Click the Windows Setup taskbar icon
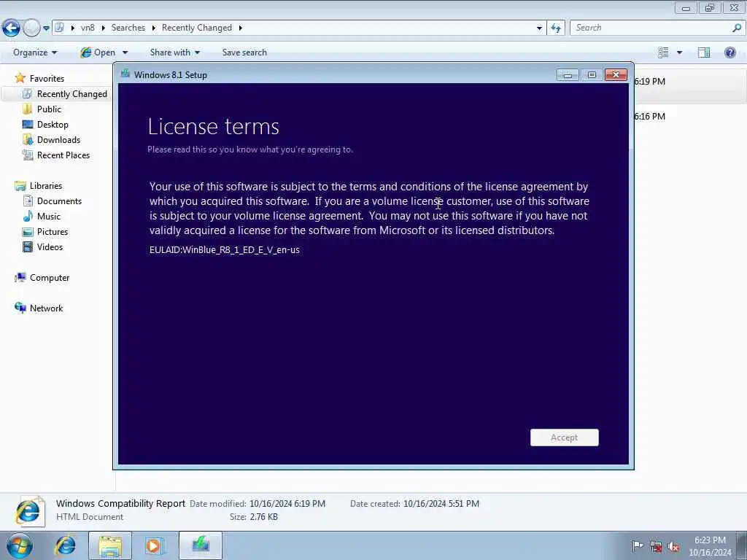The width and height of the screenshot is (747, 560). [x=201, y=545]
